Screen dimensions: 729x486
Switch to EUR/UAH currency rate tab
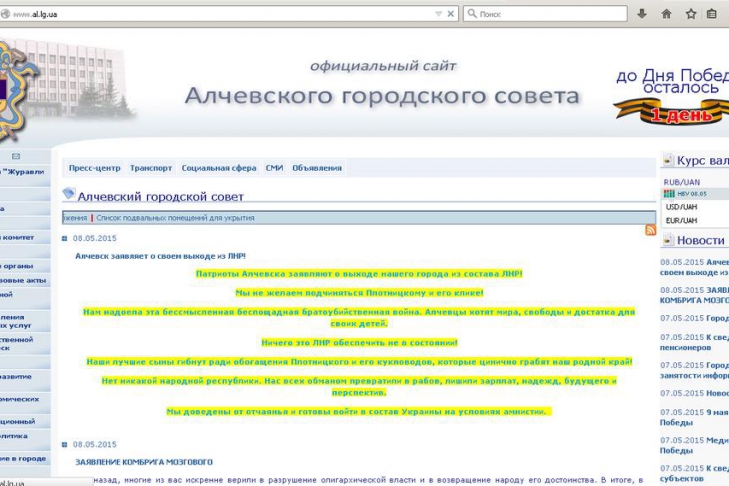coord(682,220)
